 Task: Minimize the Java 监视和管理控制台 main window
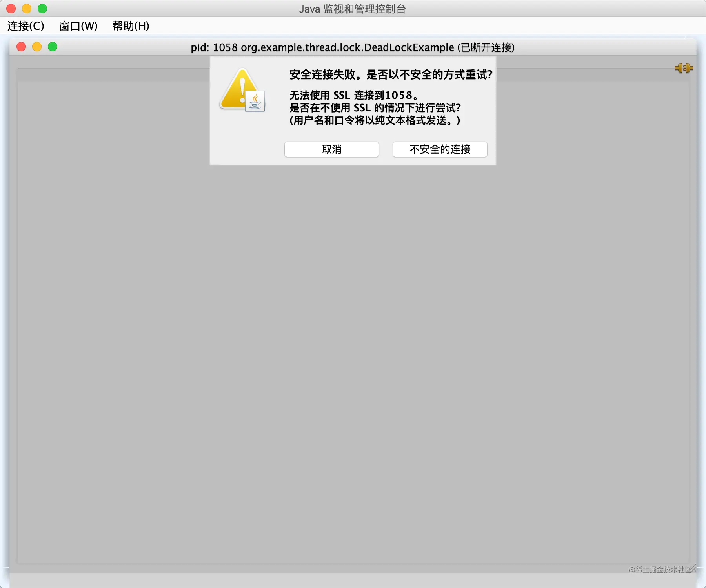(27, 9)
